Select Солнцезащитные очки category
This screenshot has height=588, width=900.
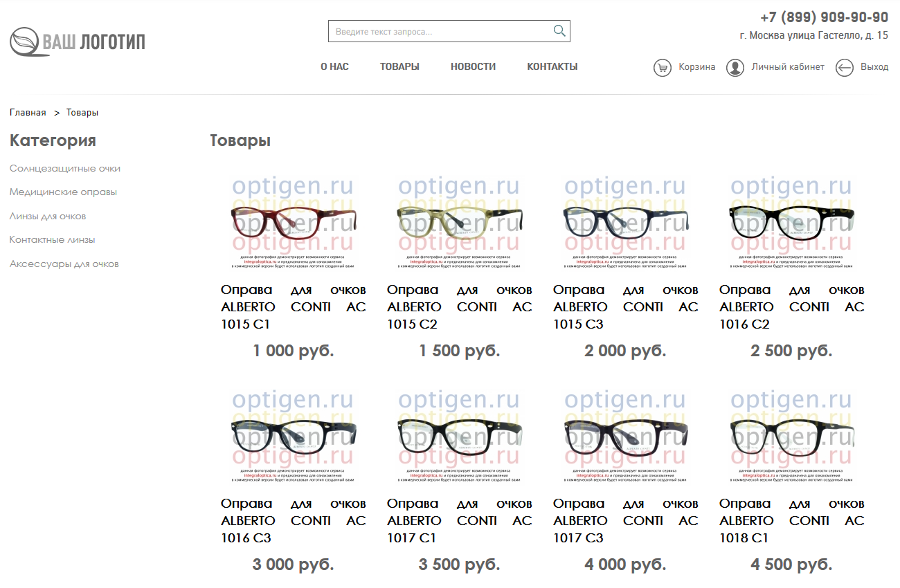pyautogui.click(x=65, y=169)
